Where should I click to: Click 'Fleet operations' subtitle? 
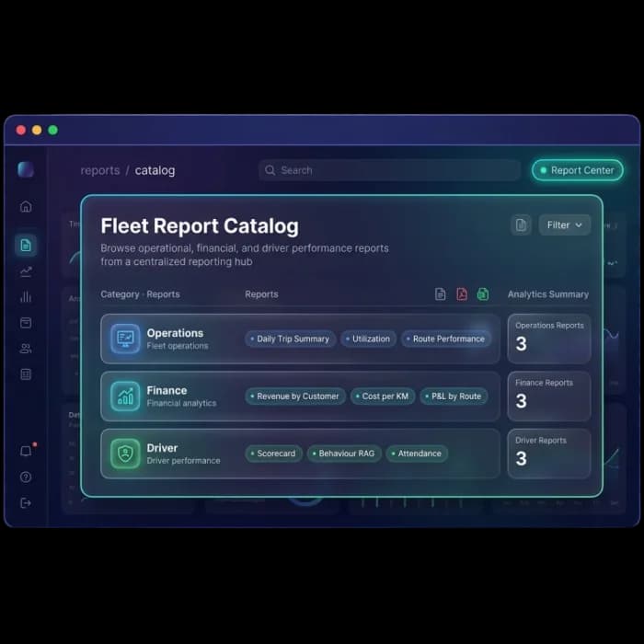coord(178,346)
